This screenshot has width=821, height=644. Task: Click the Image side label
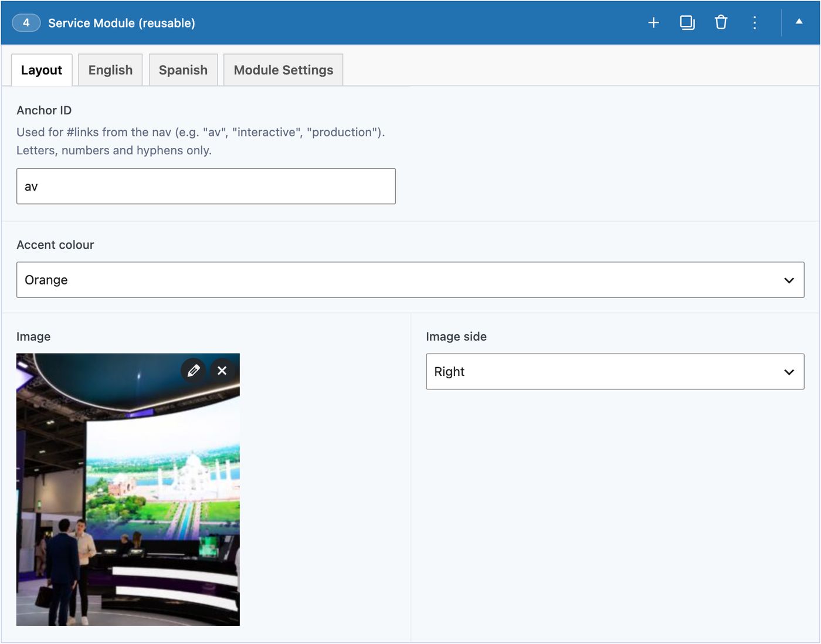click(x=456, y=337)
